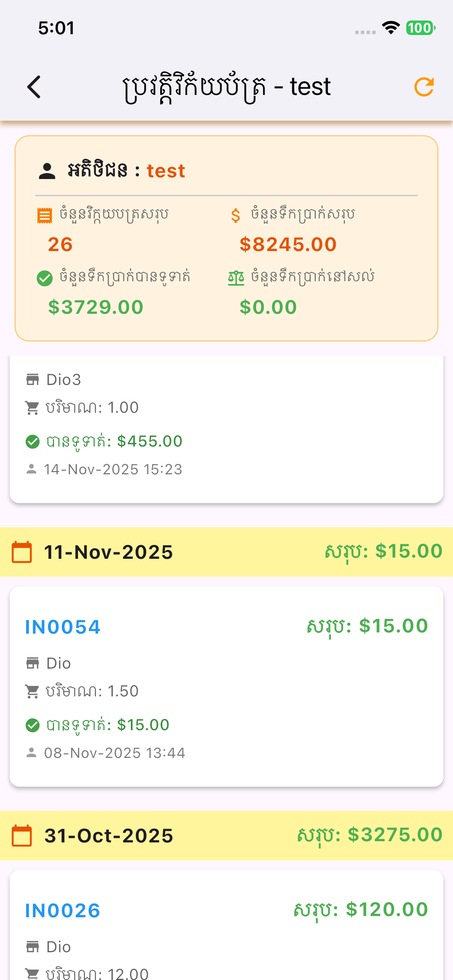The width and height of the screenshot is (453, 980).
Task: Tap the orange receipt total-invoices icon
Action: coord(45,216)
